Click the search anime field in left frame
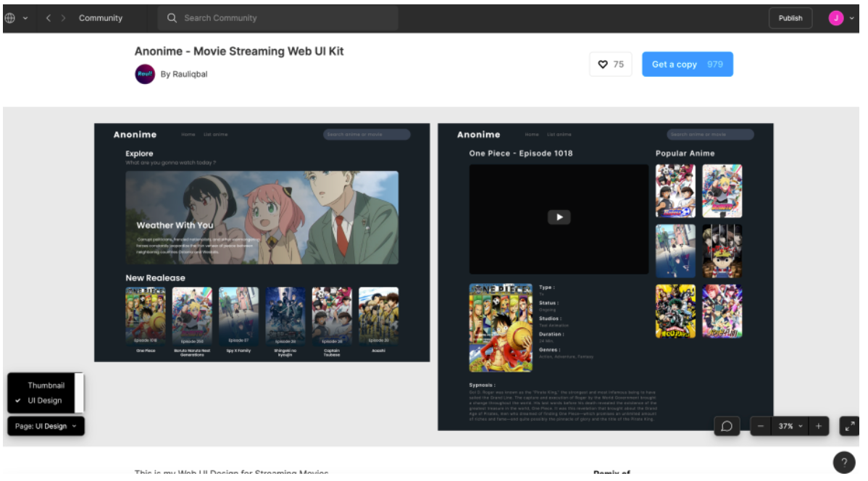This screenshot has width=868, height=481. pyautogui.click(x=367, y=135)
